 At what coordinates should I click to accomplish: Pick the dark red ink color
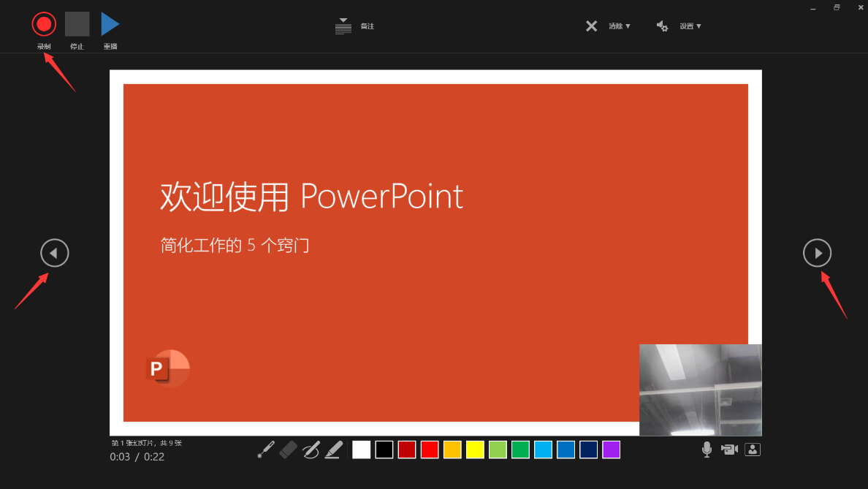click(407, 450)
